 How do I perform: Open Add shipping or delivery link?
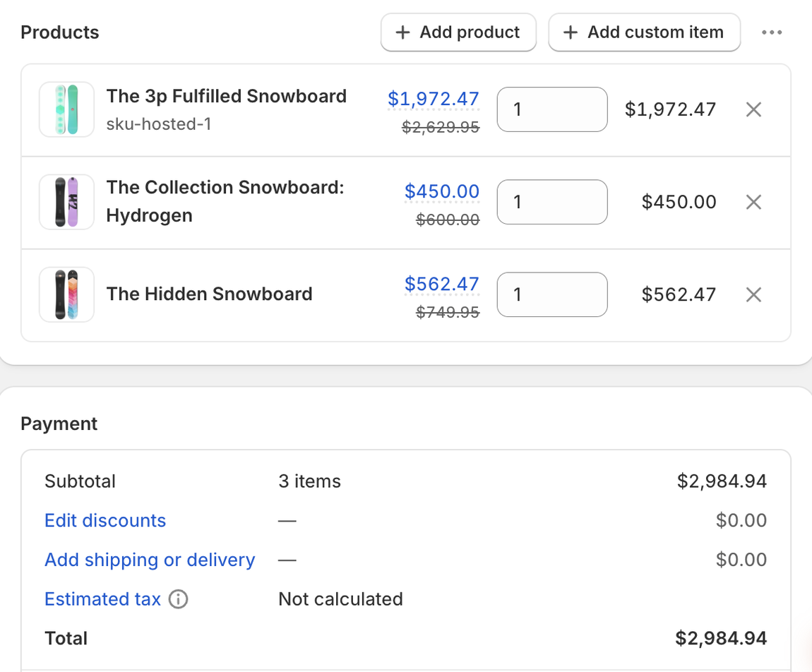point(150,560)
